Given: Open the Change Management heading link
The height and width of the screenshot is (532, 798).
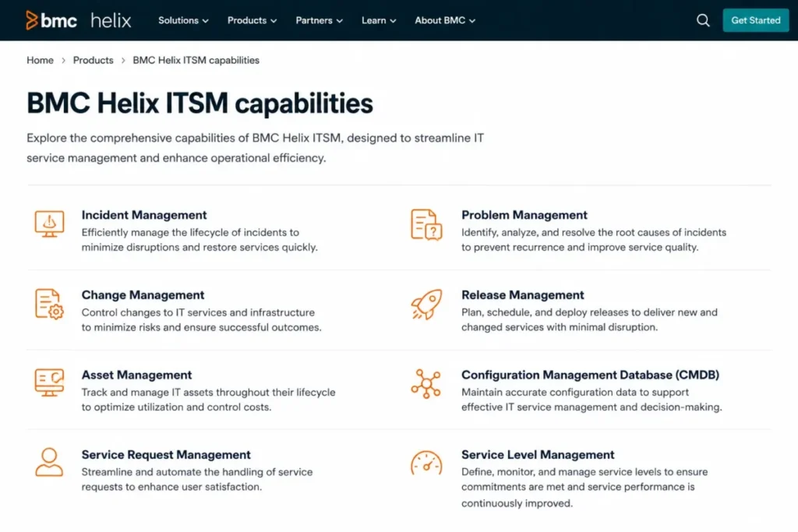Looking at the screenshot, I should [x=143, y=295].
